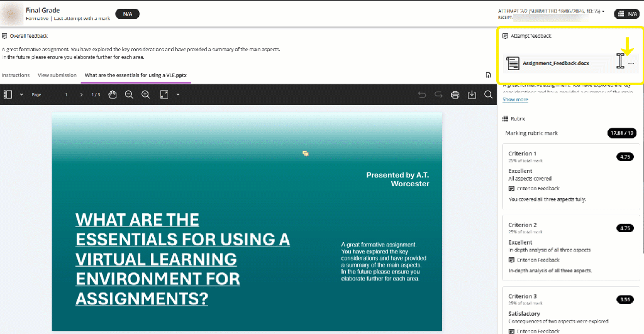Select the pan hand tool
Screen dimensions: 644x334
(x=113, y=94)
